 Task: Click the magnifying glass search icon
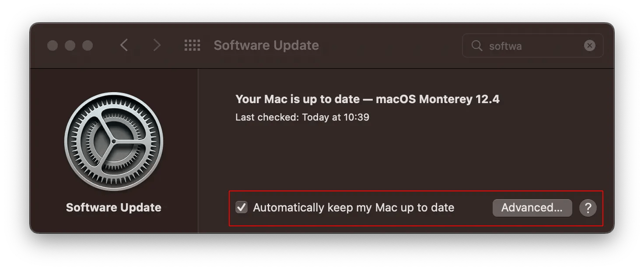coord(476,45)
